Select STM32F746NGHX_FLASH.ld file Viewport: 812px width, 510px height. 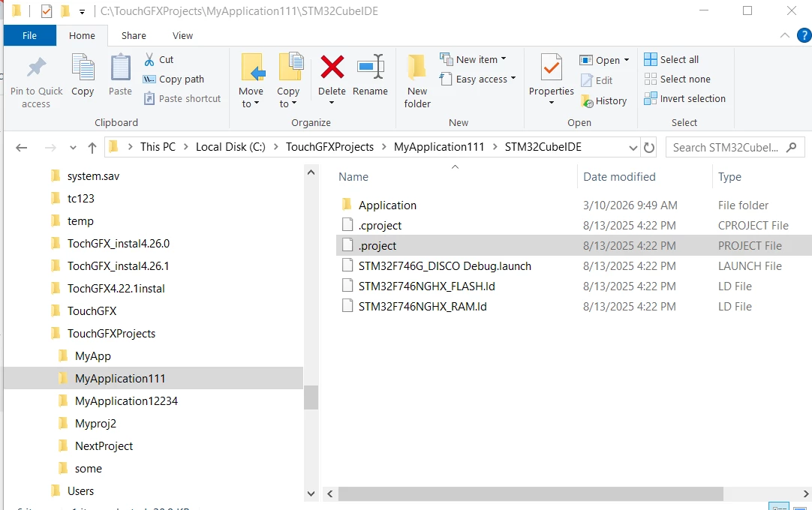pos(427,286)
